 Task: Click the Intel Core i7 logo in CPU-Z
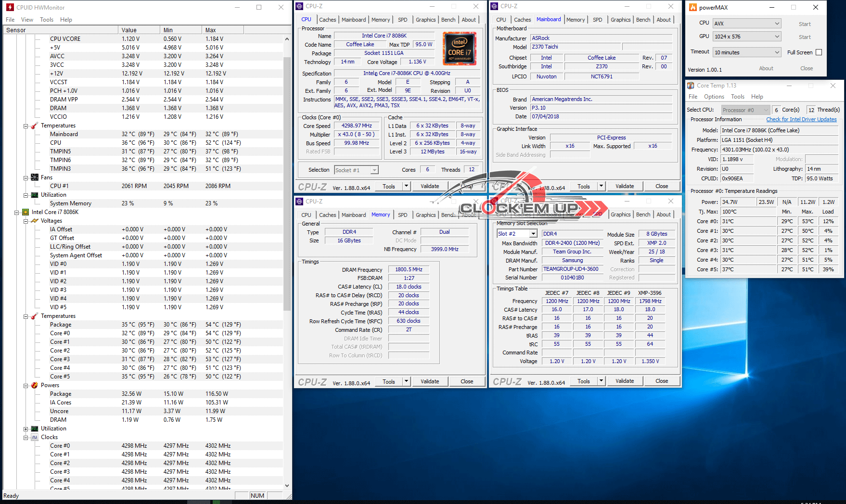click(460, 49)
